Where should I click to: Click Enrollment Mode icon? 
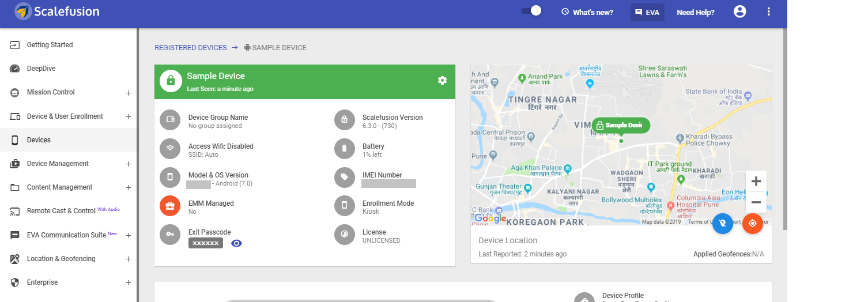344,205
